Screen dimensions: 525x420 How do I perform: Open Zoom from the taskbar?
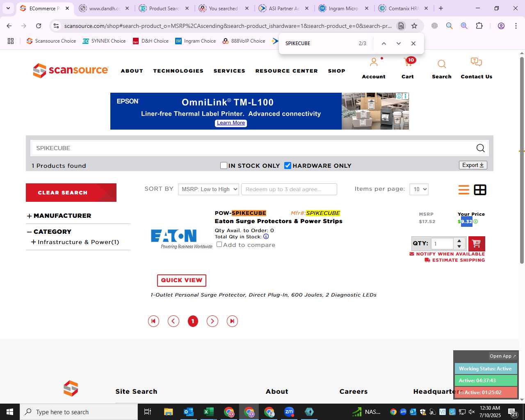[289, 412]
